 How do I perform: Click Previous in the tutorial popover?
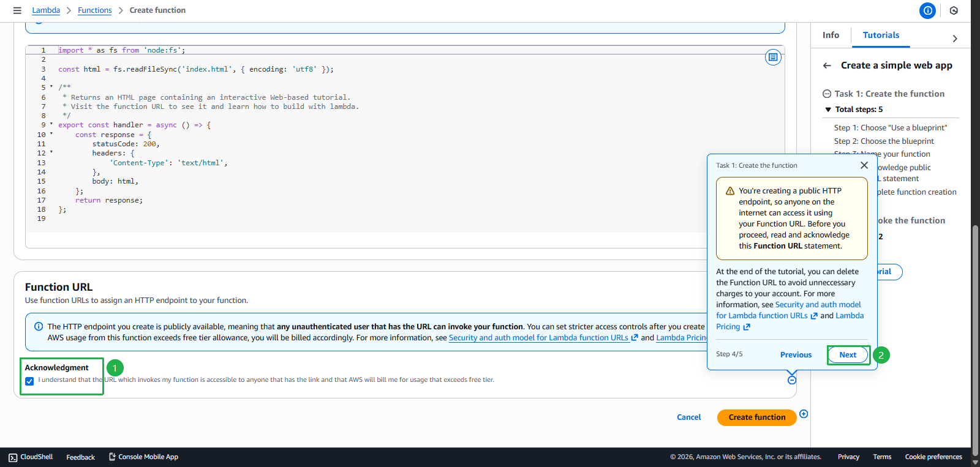[x=796, y=355]
